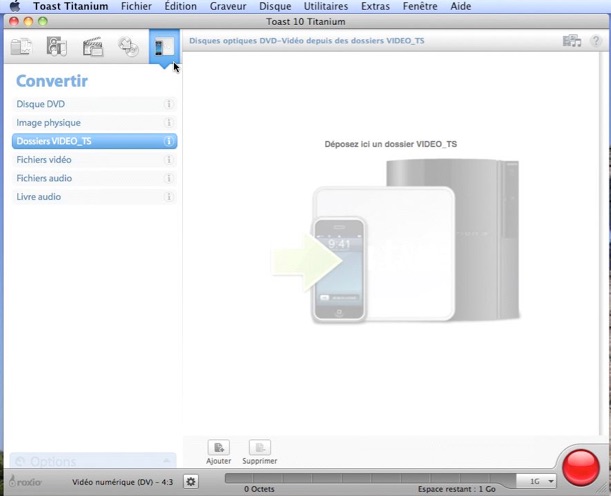Viewport: 611px width, 496px height.
Task: Open the Disque menu
Action: pos(275,6)
